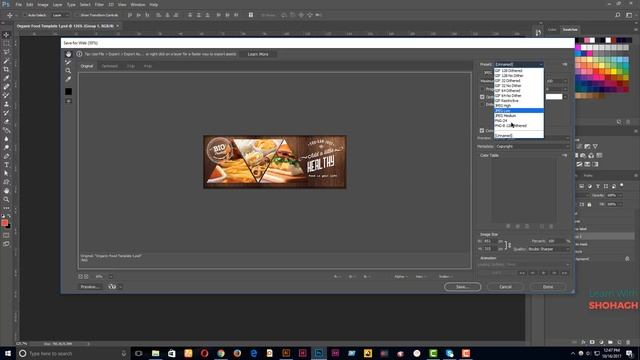Image resolution: width=640 pixels, height=360 pixels.
Task: Toggle the Auto-Select checkbox in options bar
Action: pos(25,15)
